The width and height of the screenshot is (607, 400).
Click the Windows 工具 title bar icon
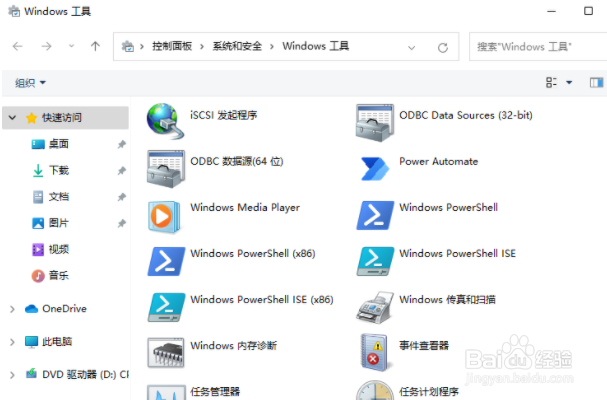tap(14, 11)
